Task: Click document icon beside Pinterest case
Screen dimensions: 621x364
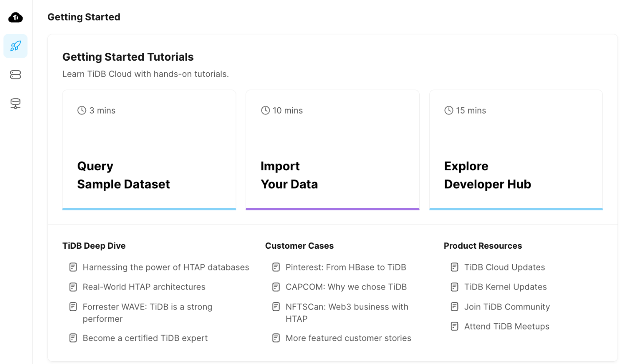Action: point(276,267)
